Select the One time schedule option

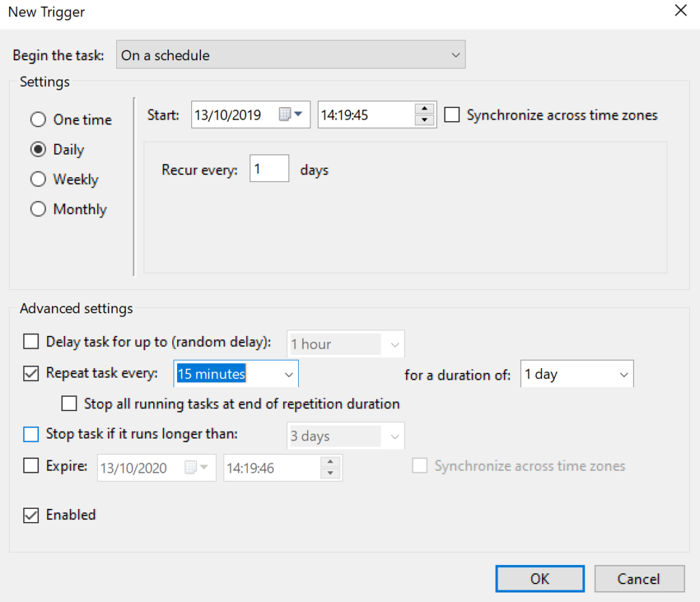pos(38,119)
